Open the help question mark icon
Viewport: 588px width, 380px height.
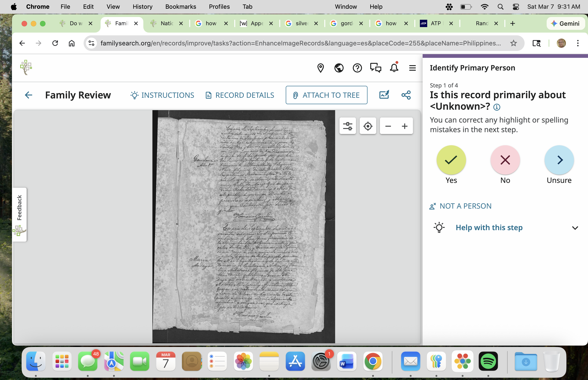pyautogui.click(x=357, y=68)
